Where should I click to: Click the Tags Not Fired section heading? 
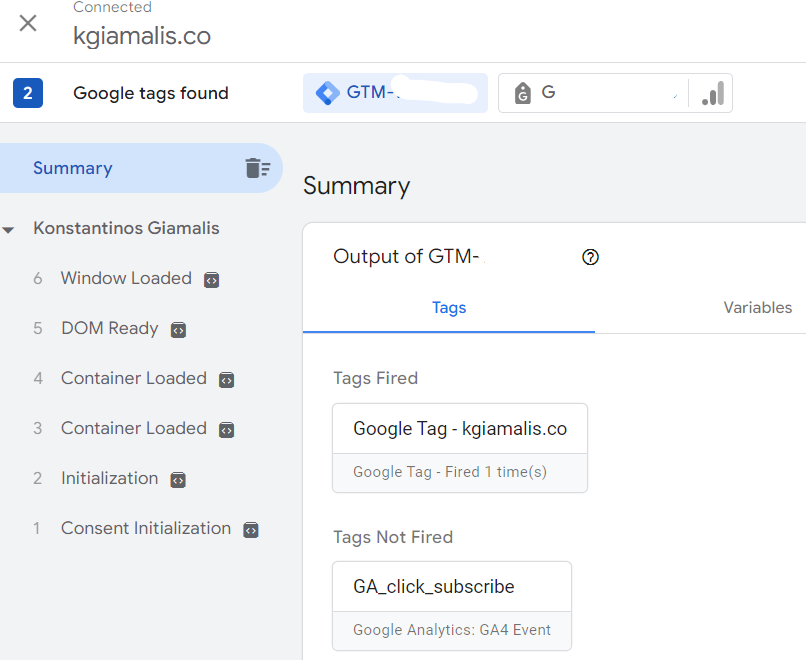coord(393,537)
